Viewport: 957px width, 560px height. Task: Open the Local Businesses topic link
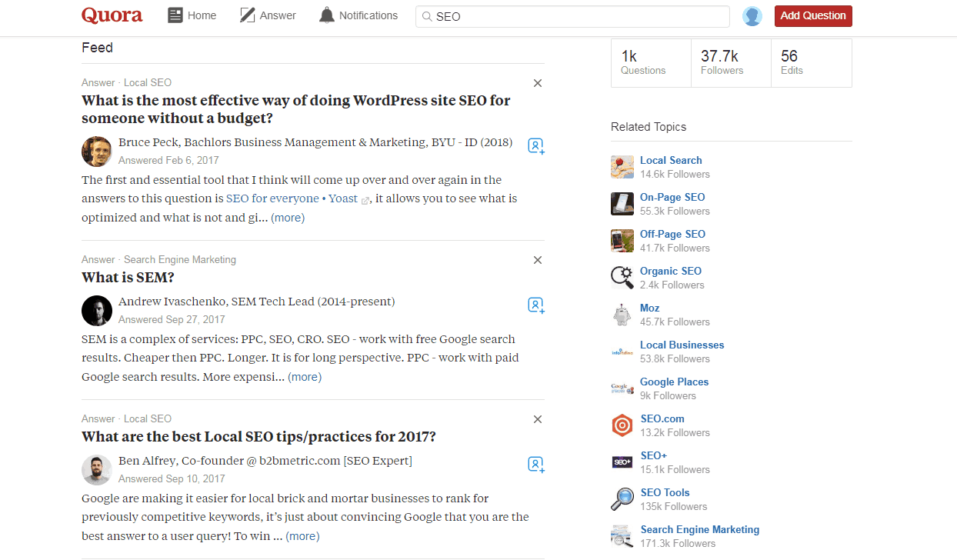(x=682, y=345)
